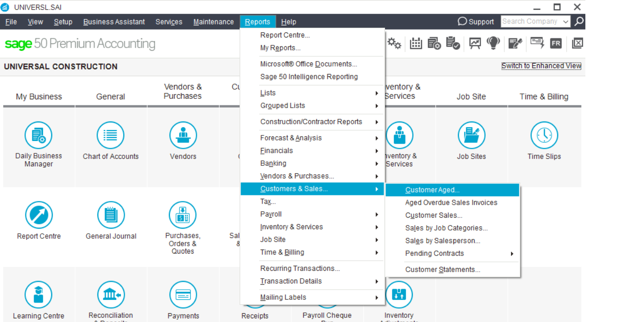Open the Search Company dropdown
The height and width of the screenshot is (322, 644).
566,22
